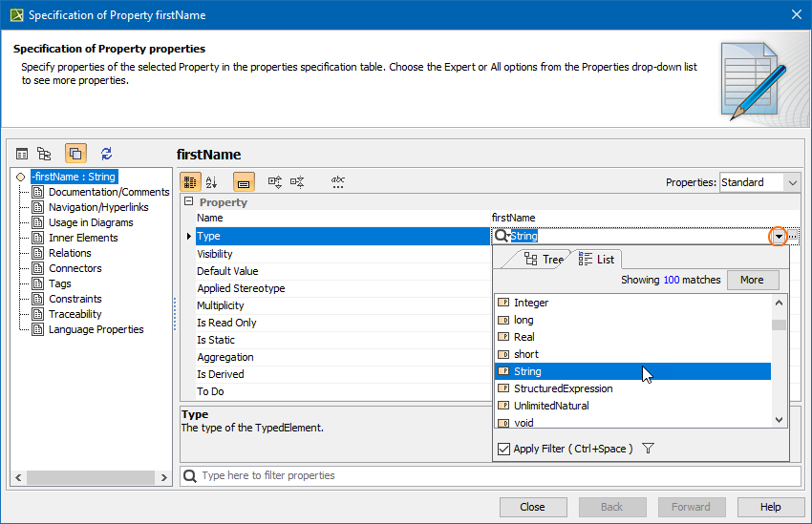Open the Properties Standard dropdown
The width and height of the screenshot is (812, 524).
tap(759, 182)
